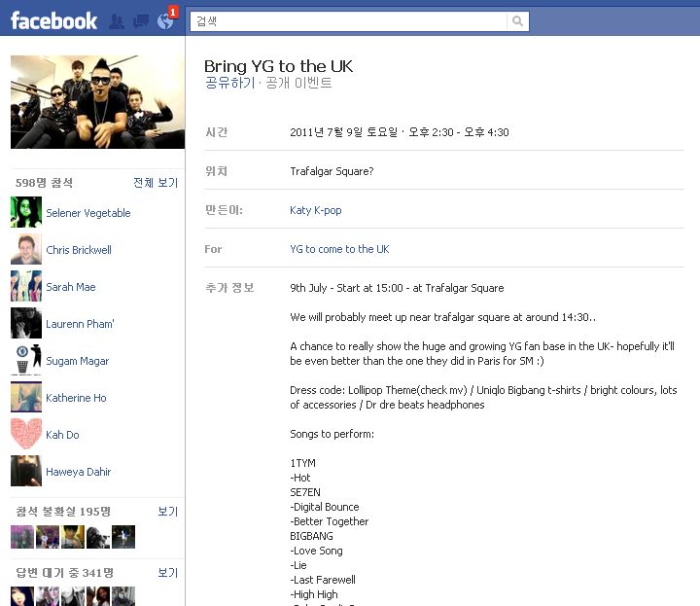
Task: Click 전체 보기 to view all attendees
Action: point(156,182)
